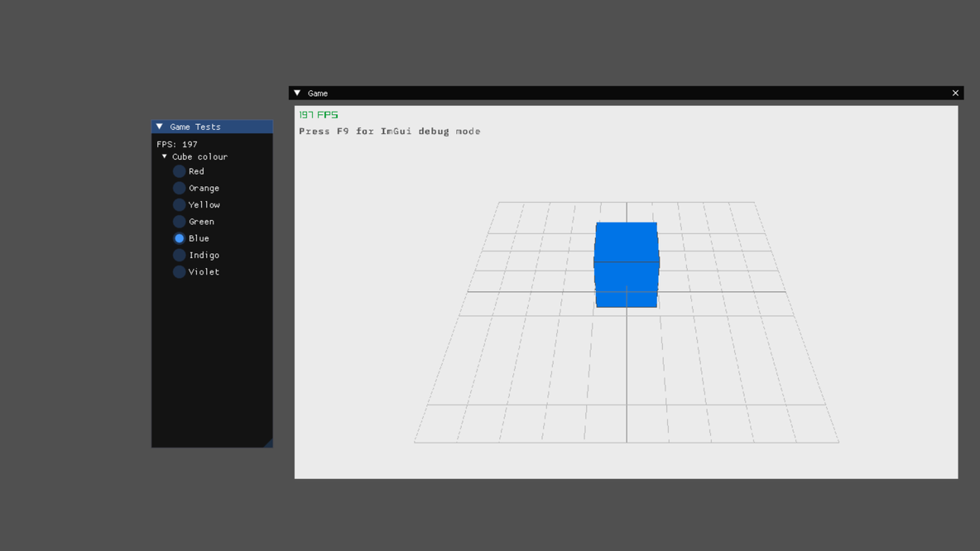The image size is (980, 551).
Task: Switch cube colour to Indigo
Action: [179, 255]
